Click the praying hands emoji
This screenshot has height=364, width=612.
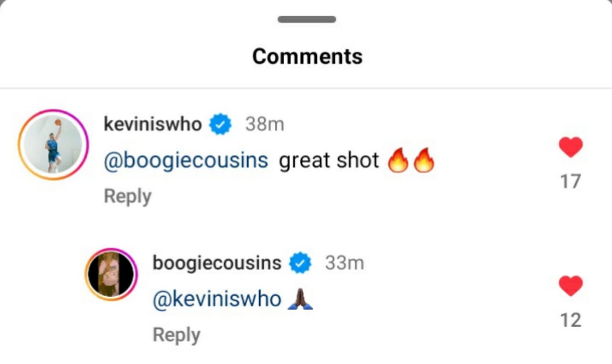[300, 300]
